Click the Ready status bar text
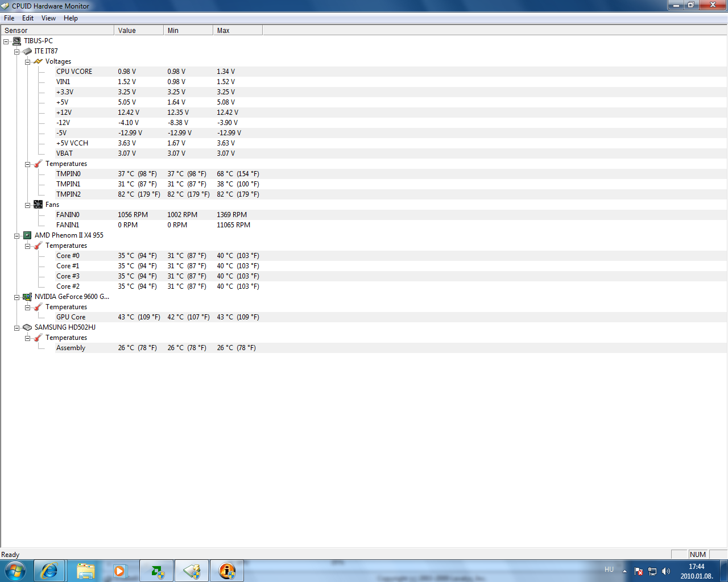 coord(10,555)
